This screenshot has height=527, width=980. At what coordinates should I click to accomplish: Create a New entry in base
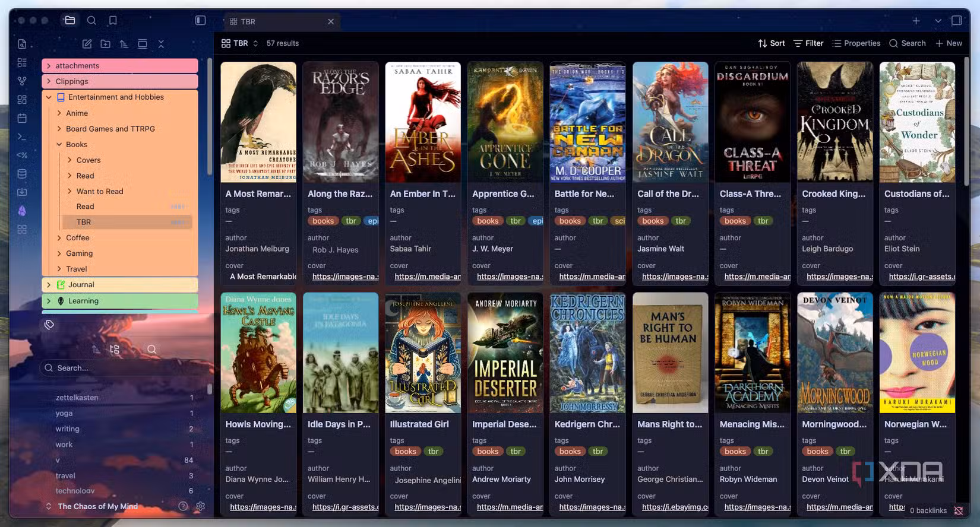click(949, 43)
